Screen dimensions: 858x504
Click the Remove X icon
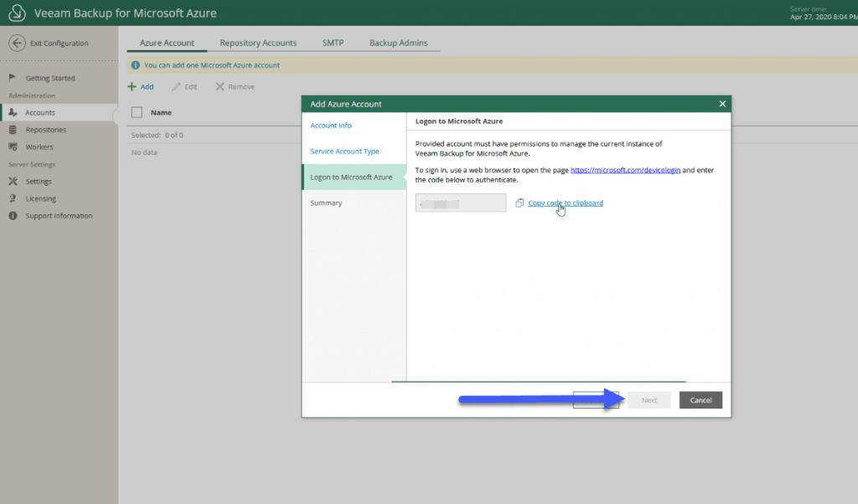[220, 86]
